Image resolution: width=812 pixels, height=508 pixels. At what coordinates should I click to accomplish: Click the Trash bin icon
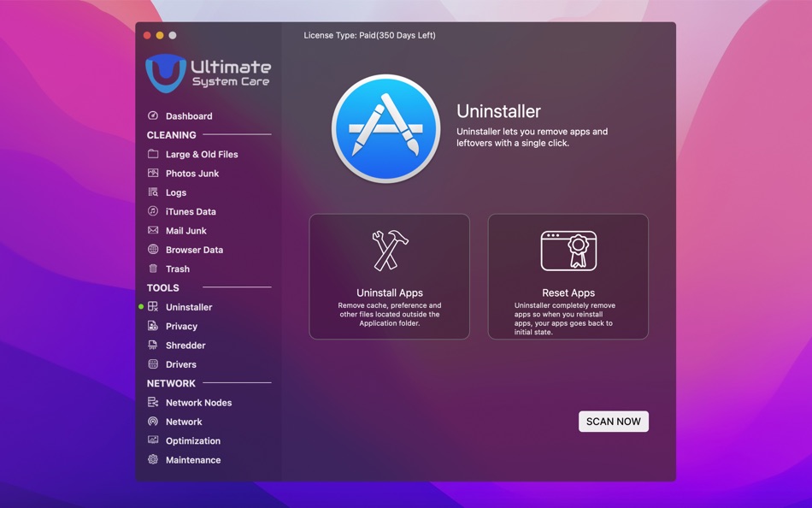pyautogui.click(x=153, y=269)
